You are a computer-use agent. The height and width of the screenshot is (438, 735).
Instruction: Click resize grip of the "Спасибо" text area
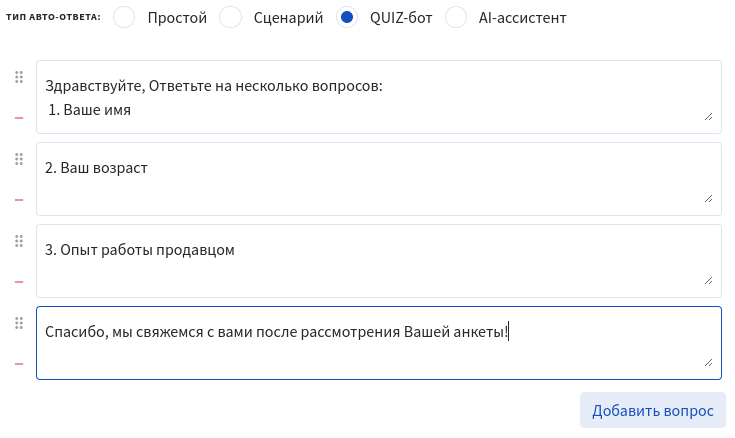(709, 363)
